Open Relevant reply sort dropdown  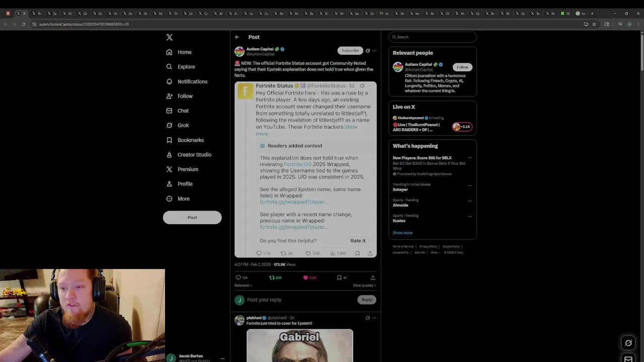pos(244,286)
